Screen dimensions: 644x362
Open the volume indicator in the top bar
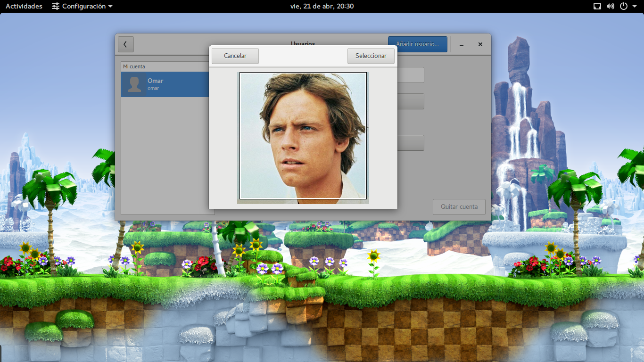(611, 6)
